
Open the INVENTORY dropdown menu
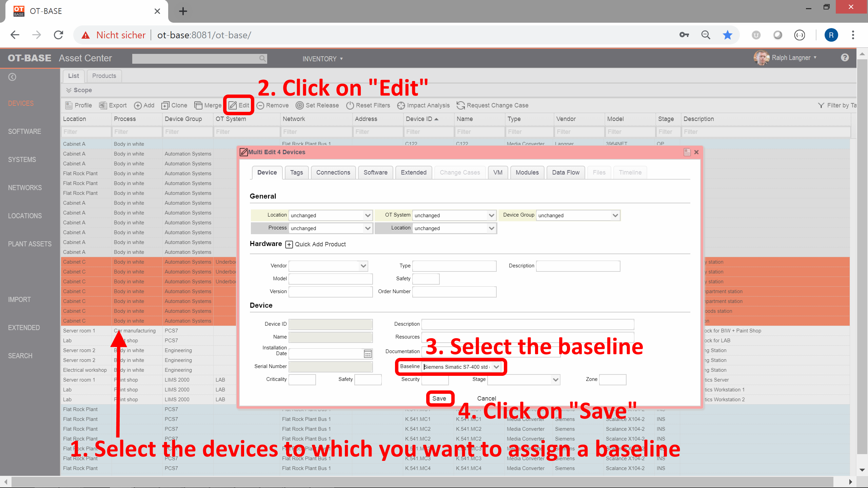coord(322,59)
